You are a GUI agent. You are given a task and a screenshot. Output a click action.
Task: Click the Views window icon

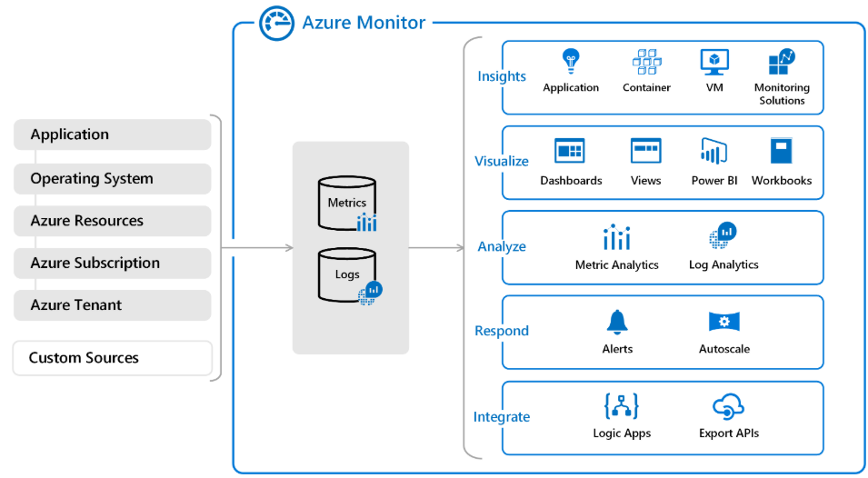(645, 151)
